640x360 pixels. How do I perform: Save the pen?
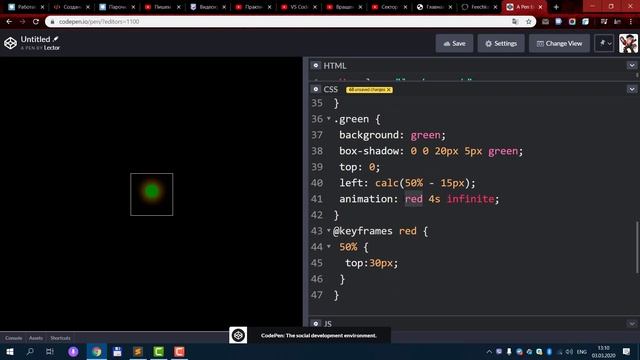pos(454,43)
